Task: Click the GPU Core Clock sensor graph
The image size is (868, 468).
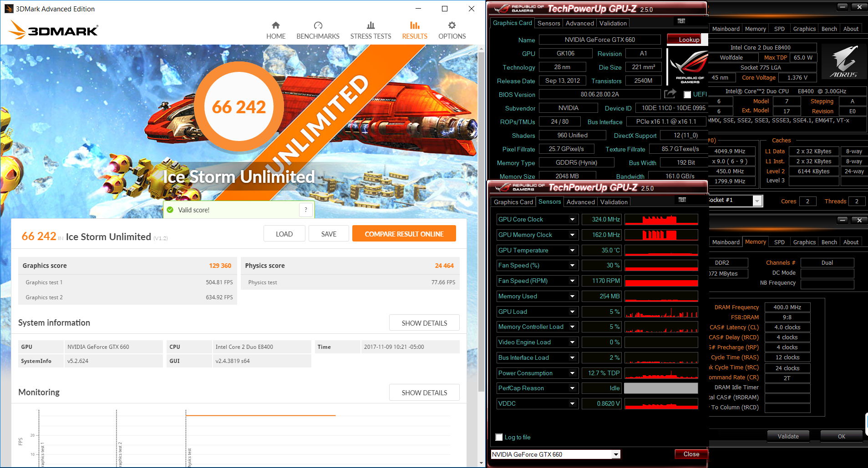Action: coord(661,220)
